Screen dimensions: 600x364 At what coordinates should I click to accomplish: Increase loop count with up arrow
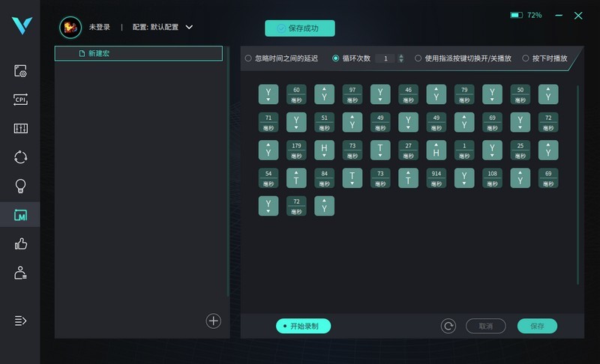point(401,56)
